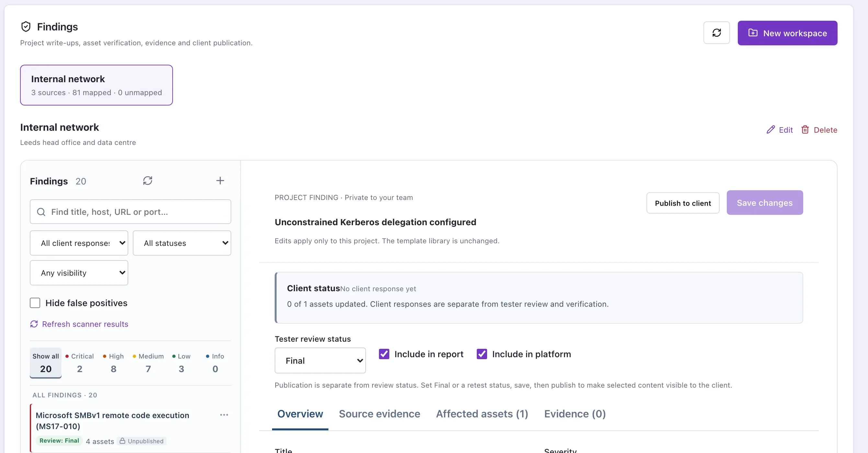
Task: Filter findings by High severity
Action: tap(114, 363)
